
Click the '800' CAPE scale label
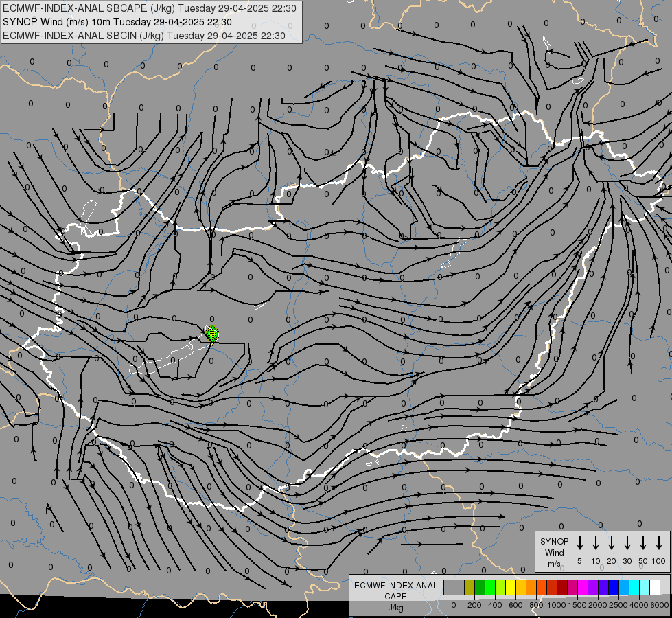click(536, 605)
